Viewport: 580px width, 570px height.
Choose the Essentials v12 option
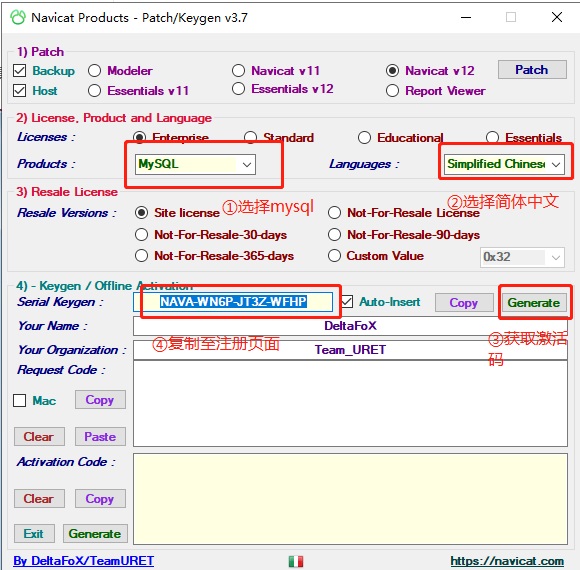[238, 88]
